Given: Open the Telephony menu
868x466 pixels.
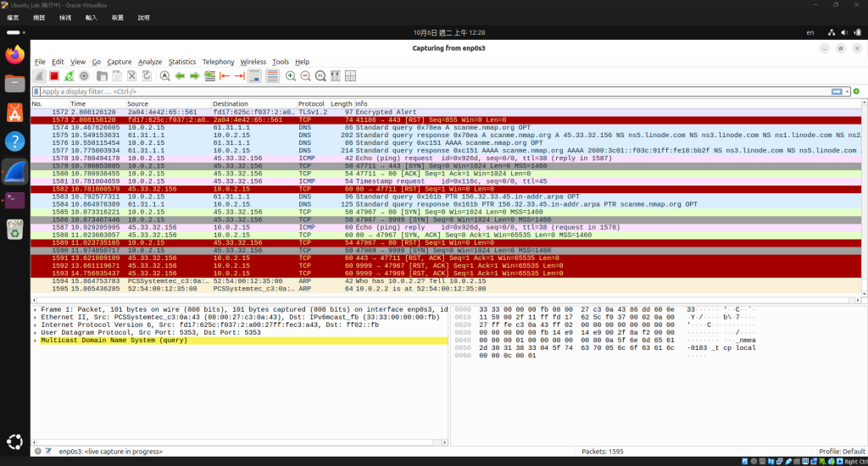Looking at the screenshot, I should click(218, 62).
